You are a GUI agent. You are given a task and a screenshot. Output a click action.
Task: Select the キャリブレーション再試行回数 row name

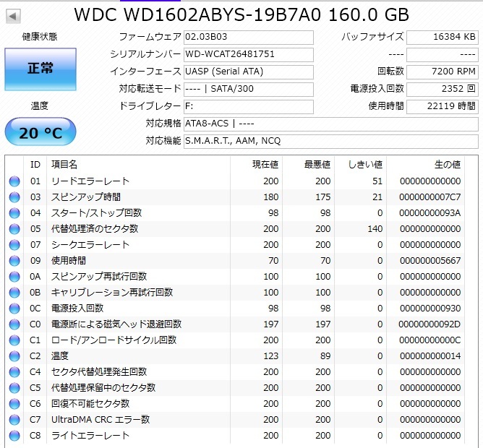(x=112, y=293)
